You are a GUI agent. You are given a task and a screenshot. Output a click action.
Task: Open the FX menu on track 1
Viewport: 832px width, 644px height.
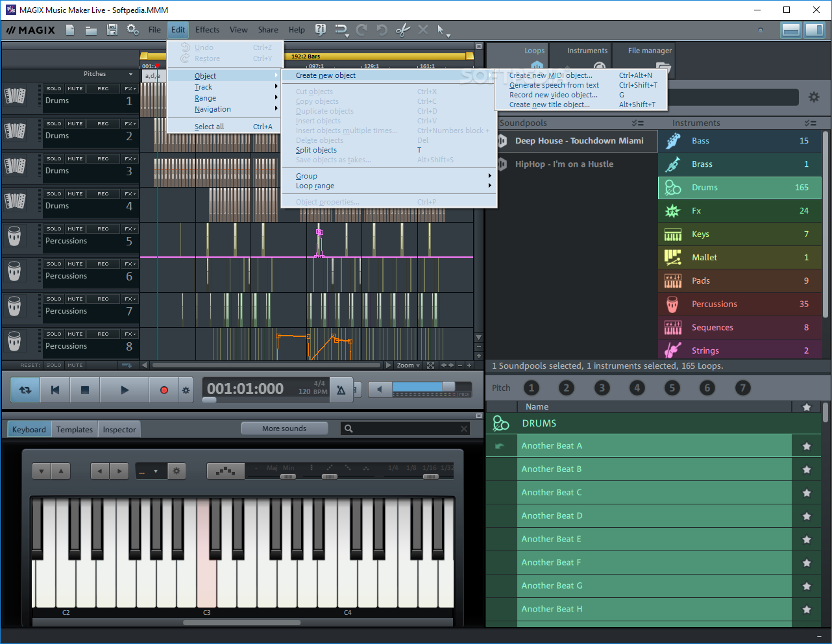pos(130,88)
